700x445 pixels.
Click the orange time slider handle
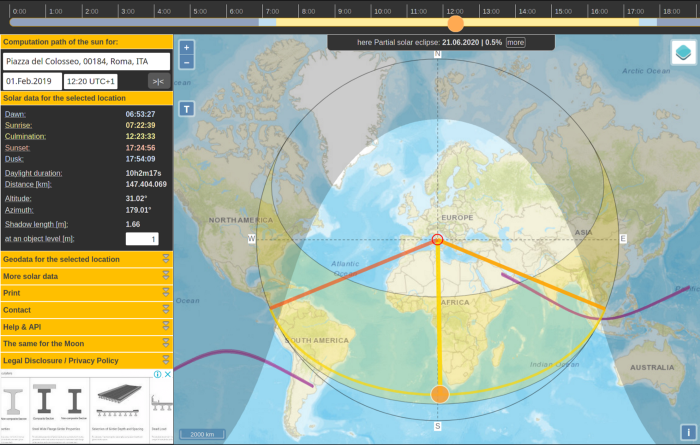coord(455,23)
